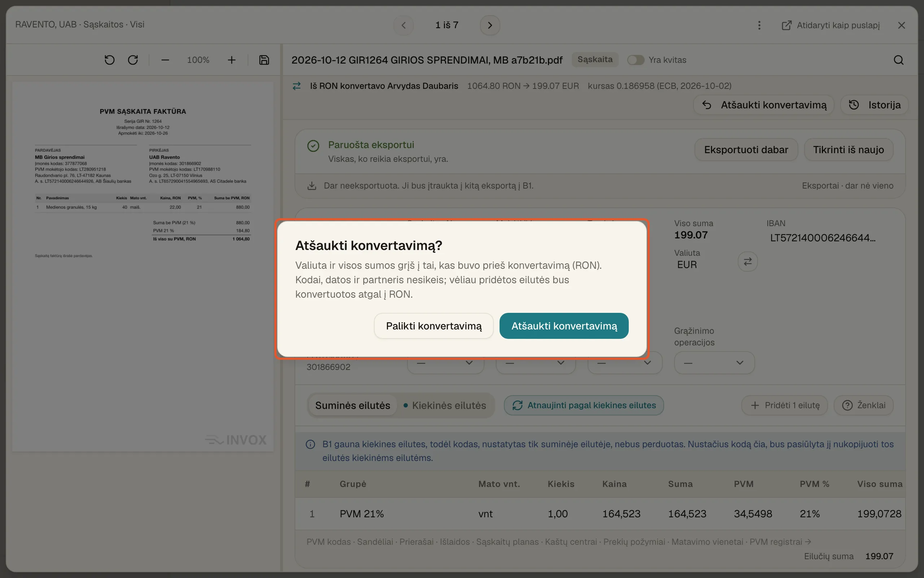Open the Istorija history button
The height and width of the screenshot is (578, 924).
click(x=874, y=105)
